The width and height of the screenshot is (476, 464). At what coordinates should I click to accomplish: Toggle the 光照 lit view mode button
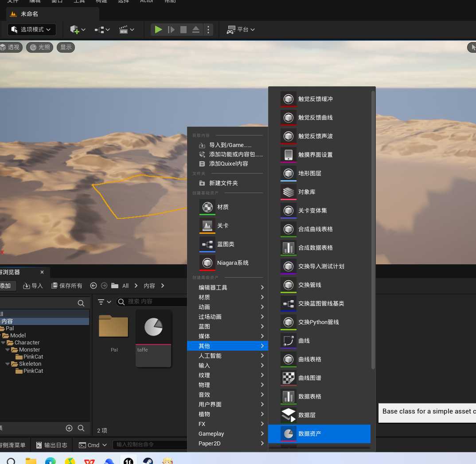coord(39,47)
